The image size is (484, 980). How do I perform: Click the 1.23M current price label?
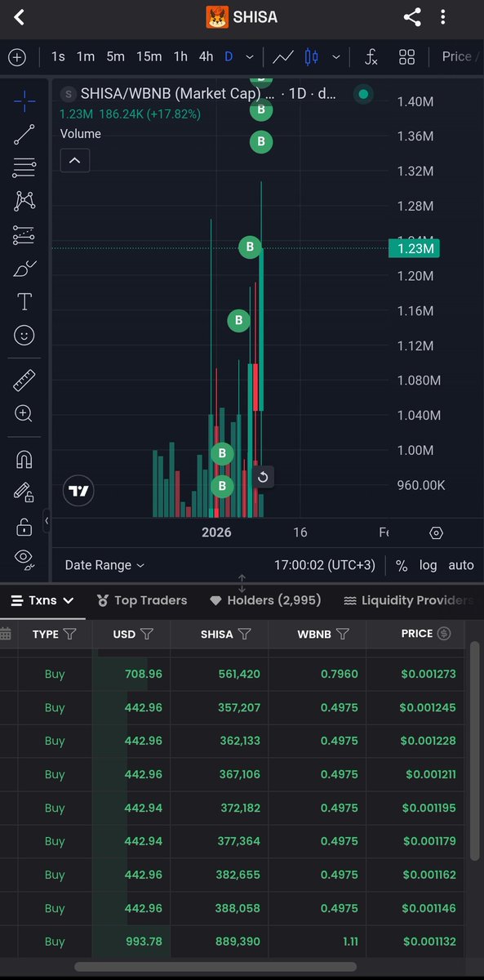coord(414,248)
